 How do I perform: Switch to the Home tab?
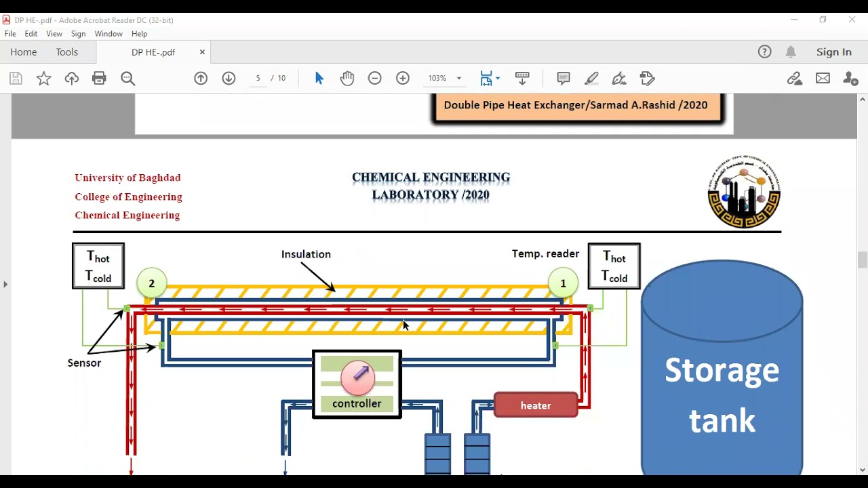(x=24, y=52)
